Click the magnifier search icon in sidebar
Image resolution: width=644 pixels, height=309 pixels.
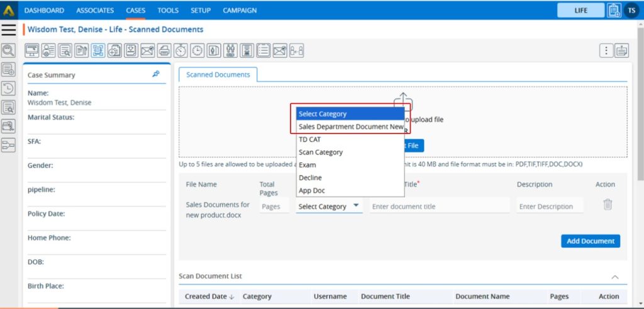pyautogui.click(x=9, y=51)
